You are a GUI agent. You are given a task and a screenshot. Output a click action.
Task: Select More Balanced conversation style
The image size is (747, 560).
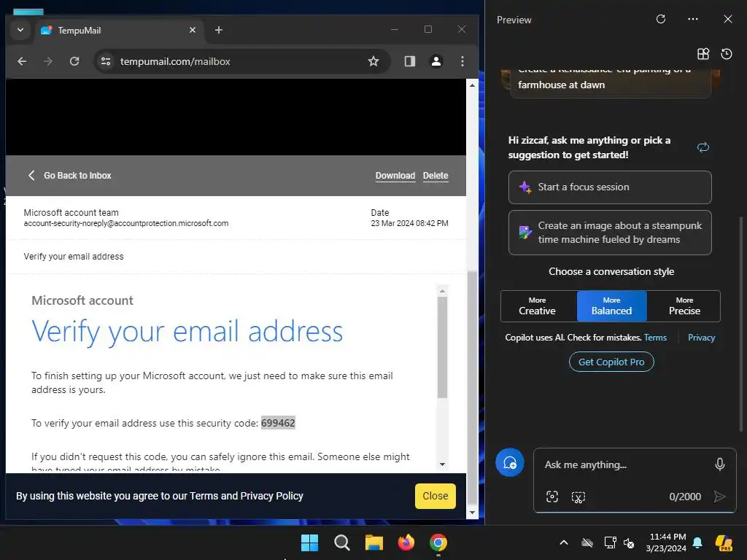click(612, 306)
